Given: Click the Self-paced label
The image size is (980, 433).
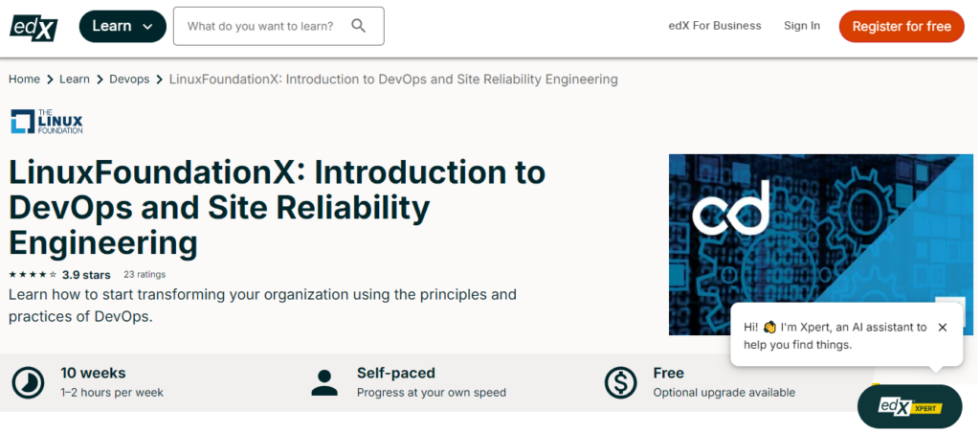Looking at the screenshot, I should tap(396, 374).
